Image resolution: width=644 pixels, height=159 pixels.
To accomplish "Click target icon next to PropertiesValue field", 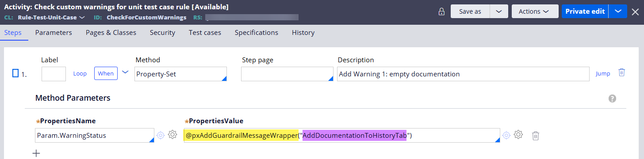I will pos(506,135).
